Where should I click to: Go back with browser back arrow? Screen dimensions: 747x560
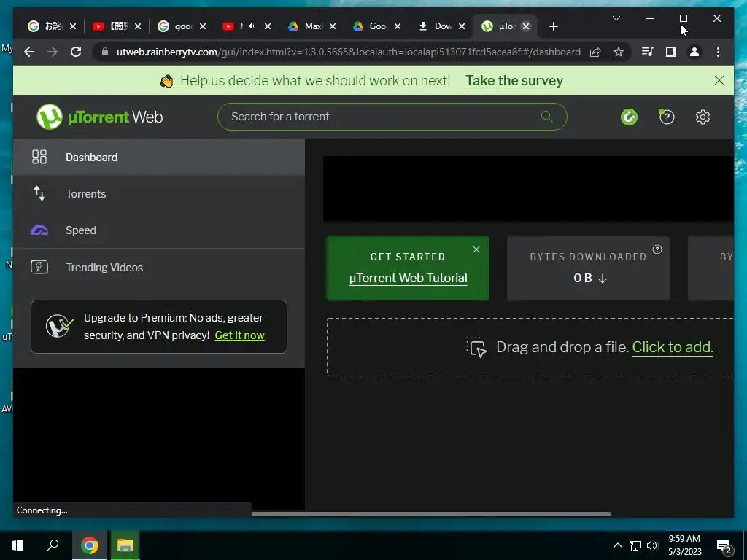[x=29, y=52]
